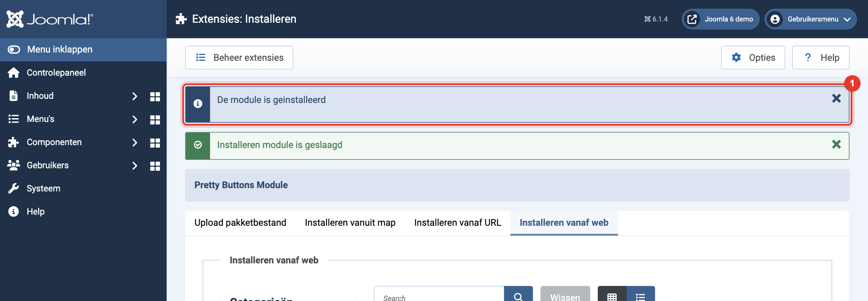Image resolution: width=868 pixels, height=301 pixels.
Task: Switch to Installeren vanaf URL tab
Action: pyautogui.click(x=458, y=223)
